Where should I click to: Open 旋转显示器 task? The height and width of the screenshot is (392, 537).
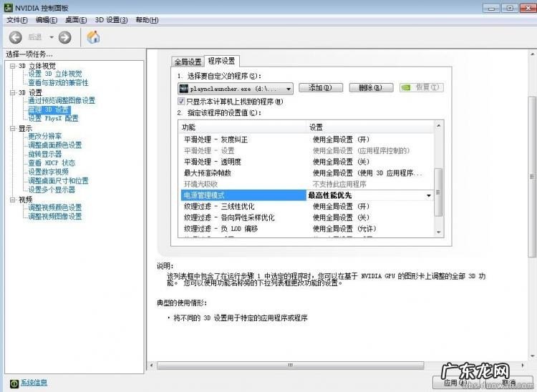point(45,154)
